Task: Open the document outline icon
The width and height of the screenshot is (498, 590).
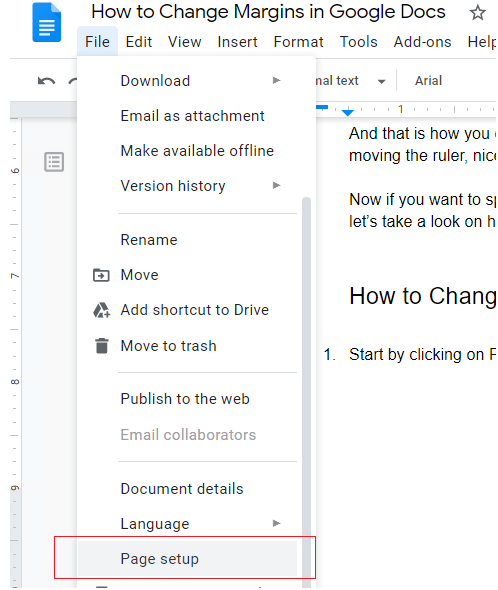Action: click(x=54, y=162)
